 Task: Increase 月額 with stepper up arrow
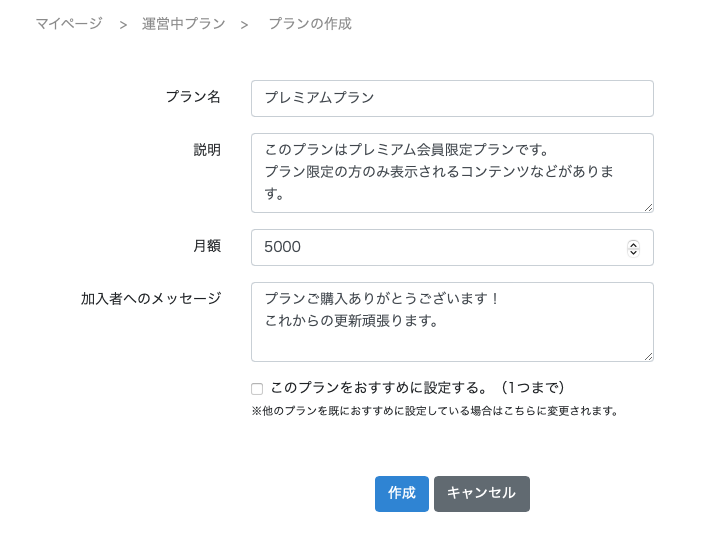[x=633, y=243]
